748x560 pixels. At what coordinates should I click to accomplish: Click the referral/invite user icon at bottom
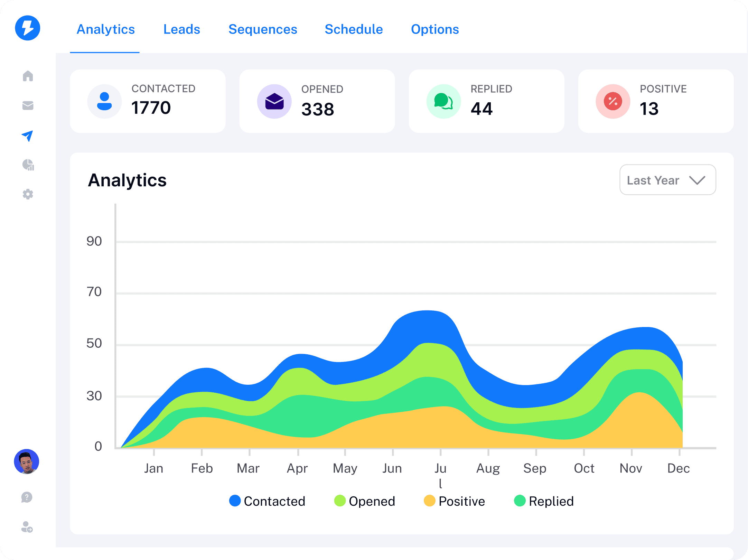point(26,528)
